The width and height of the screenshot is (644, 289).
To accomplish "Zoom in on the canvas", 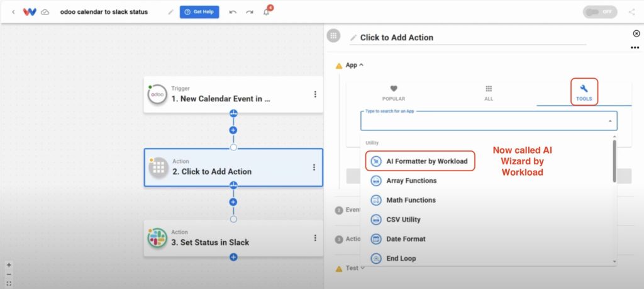I will 9,265.
